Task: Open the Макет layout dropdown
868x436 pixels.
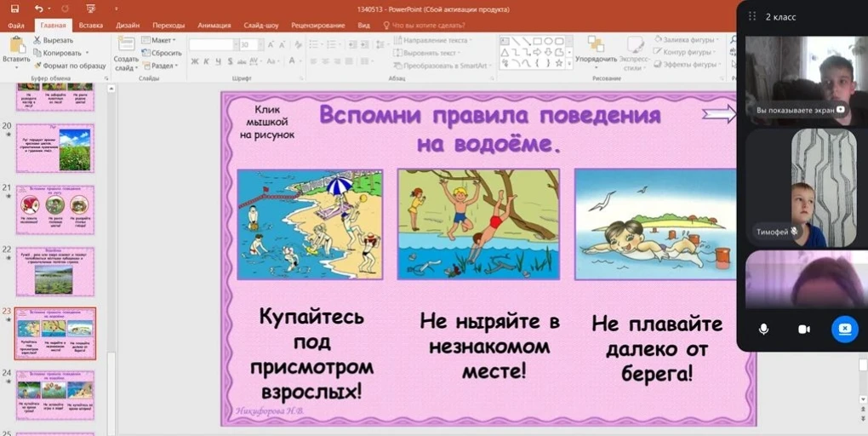Action: pos(158,40)
